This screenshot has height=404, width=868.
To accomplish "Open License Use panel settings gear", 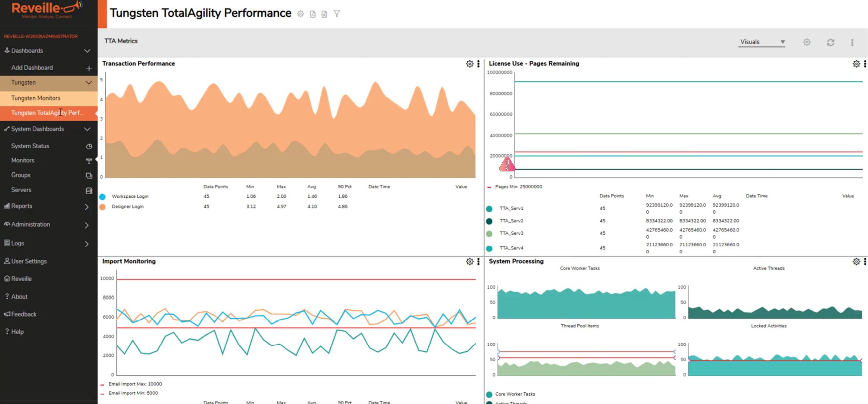I will tap(856, 64).
